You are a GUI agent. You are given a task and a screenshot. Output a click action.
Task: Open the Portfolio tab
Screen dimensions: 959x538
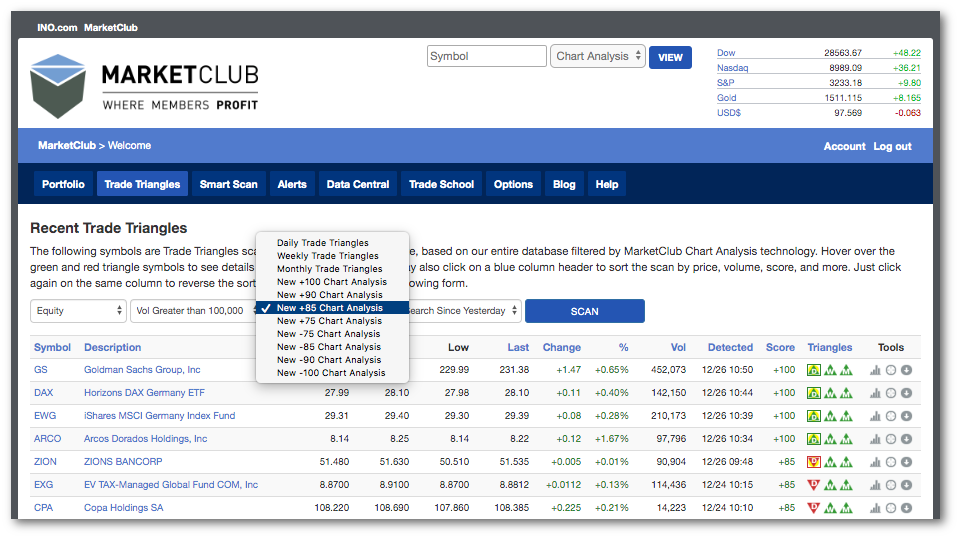63,184
